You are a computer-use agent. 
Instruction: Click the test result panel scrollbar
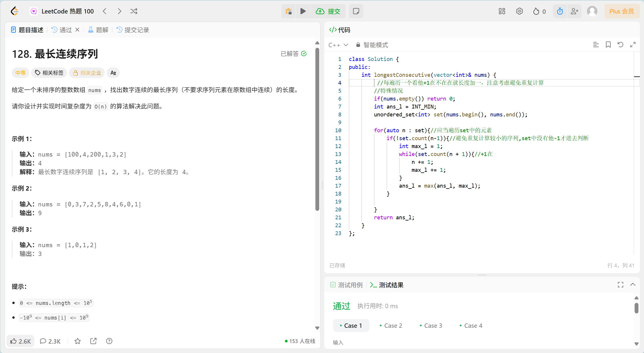636,308
